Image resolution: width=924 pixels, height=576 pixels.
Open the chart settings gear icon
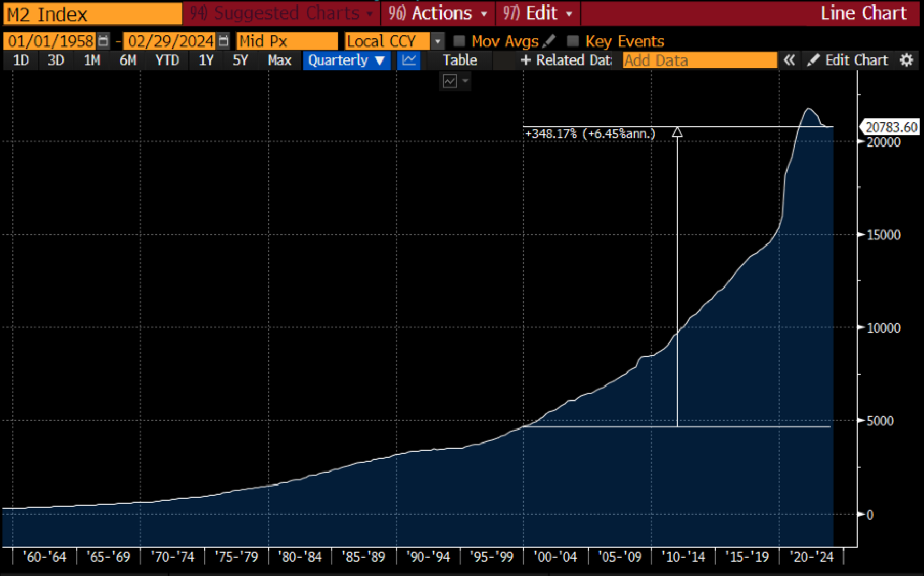coord(906,61)
